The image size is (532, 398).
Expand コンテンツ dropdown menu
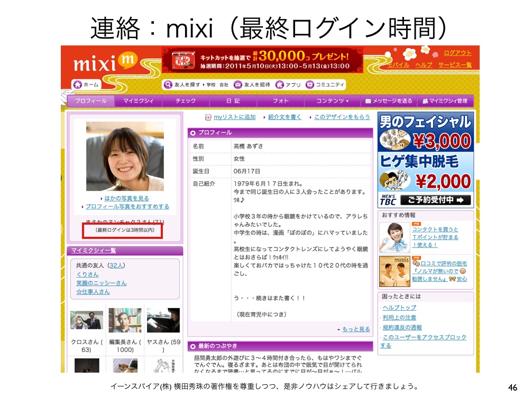pyautogui.click(x=333, y=100)
